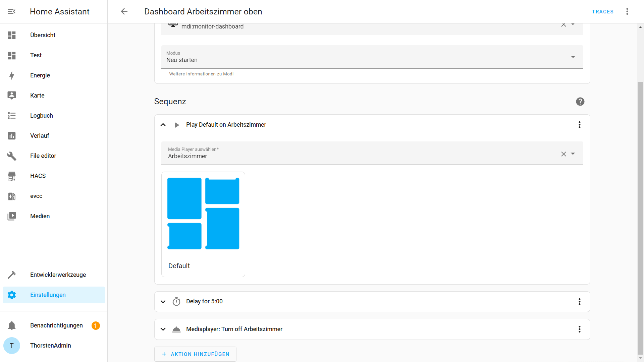Open the help question mark next to Sequenz

pos(580,102)
